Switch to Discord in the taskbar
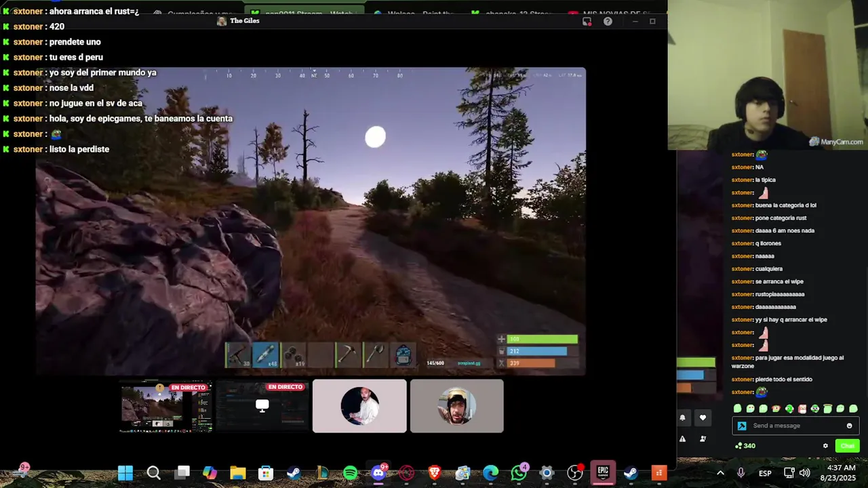868x488 pixels. (x=378, y=473)
